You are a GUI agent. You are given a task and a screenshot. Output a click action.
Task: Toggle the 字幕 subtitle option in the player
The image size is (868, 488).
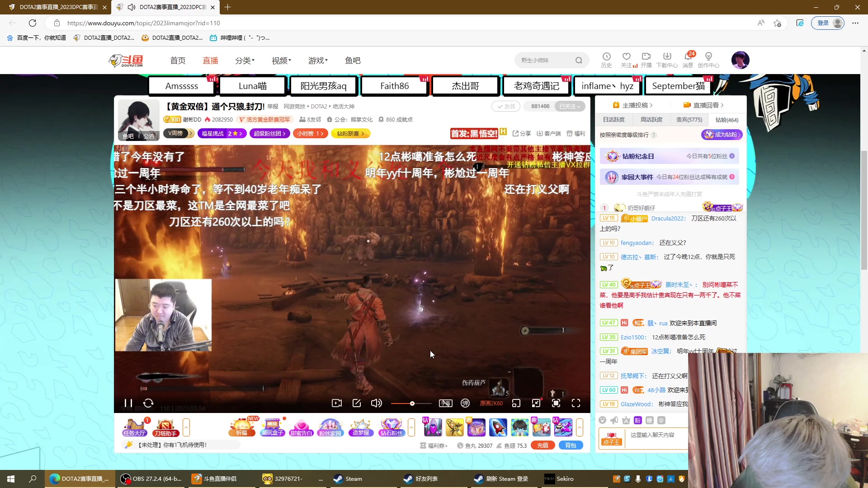click(446, 403)
